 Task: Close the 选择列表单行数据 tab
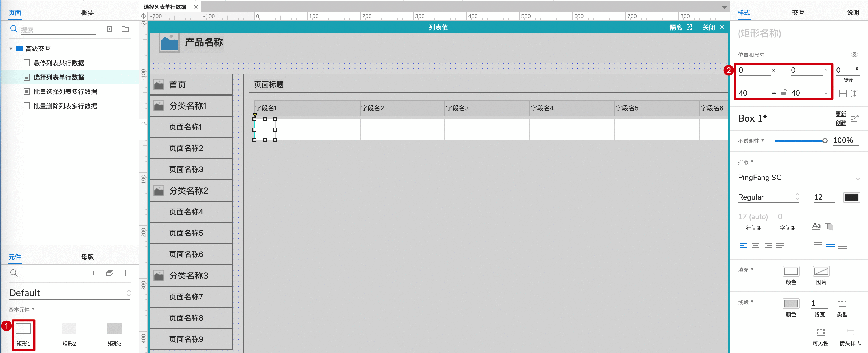[x=196, y=7]
